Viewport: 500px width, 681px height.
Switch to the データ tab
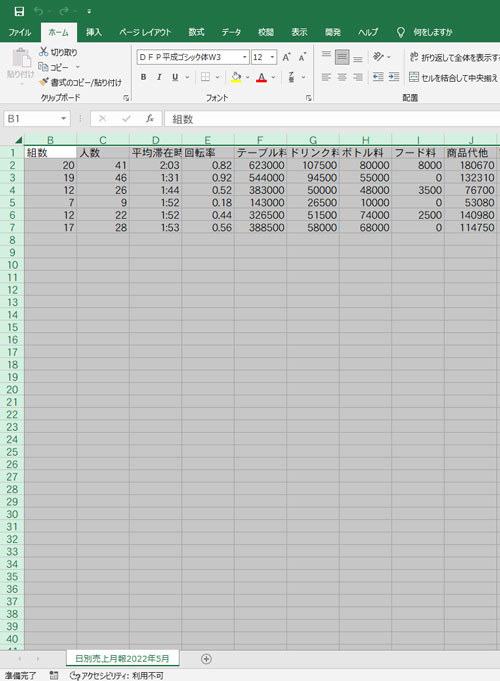(231, 32)
